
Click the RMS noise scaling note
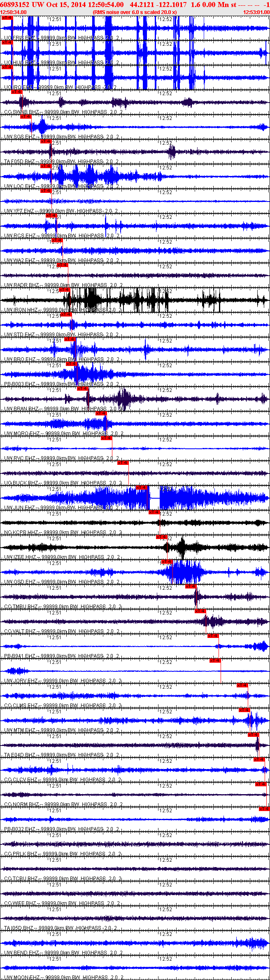135,12
